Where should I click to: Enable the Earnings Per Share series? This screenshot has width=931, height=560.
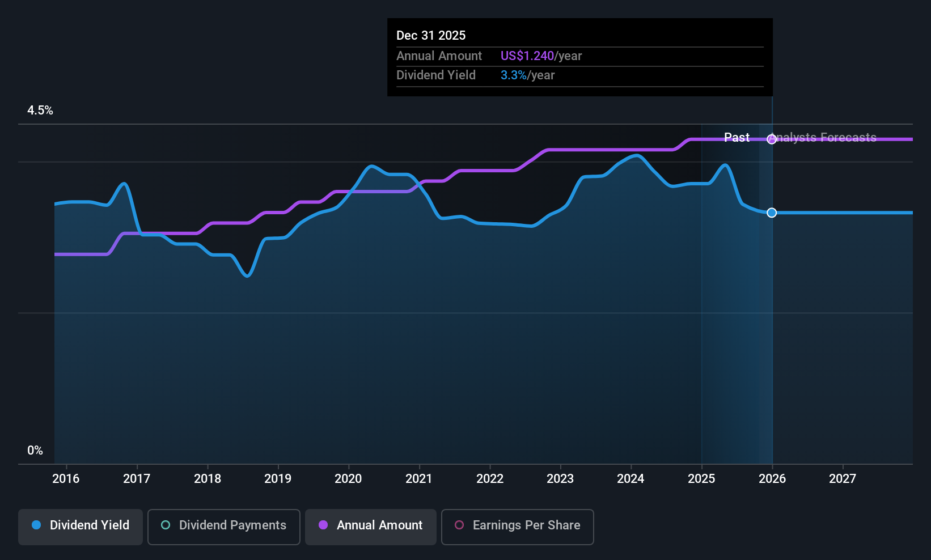(517, 526)
